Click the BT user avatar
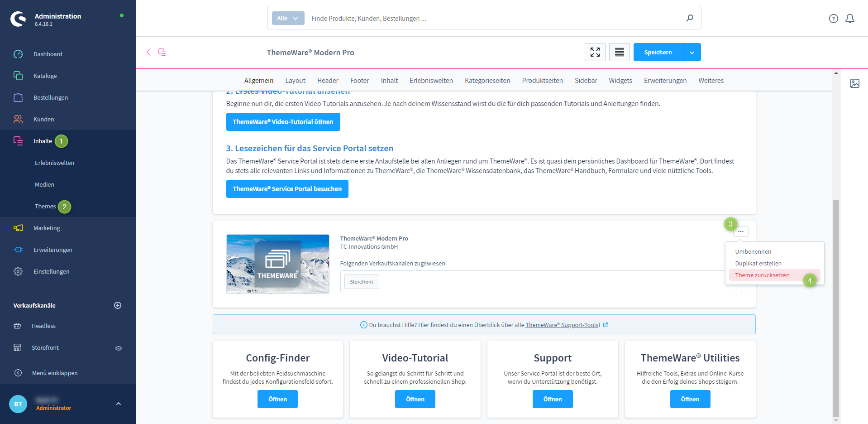The width and height of the screenshot is (868, 424). [18, 404]
